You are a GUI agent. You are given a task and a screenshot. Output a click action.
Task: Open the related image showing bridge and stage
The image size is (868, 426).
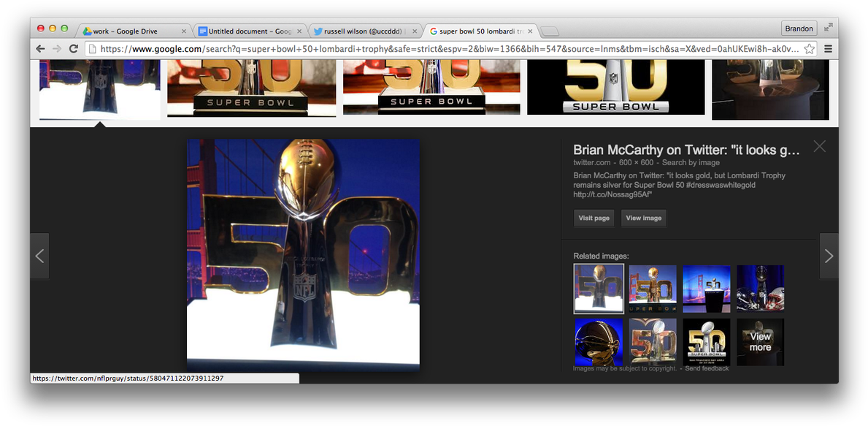(x=707, y=289)
